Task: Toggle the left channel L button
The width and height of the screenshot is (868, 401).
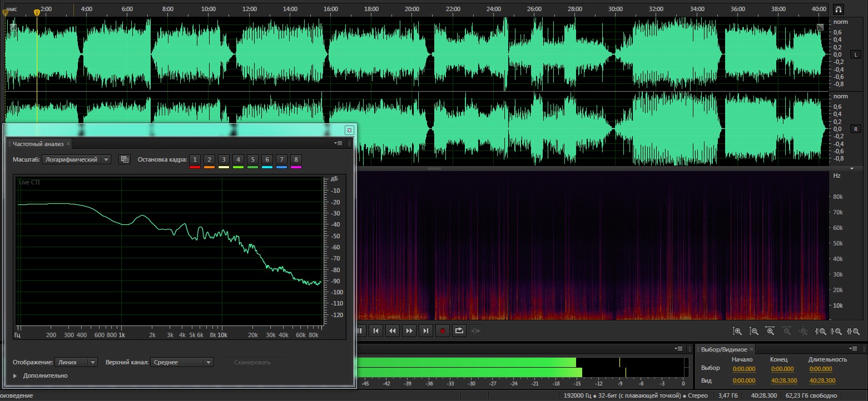Action: [x=855, y=54]
